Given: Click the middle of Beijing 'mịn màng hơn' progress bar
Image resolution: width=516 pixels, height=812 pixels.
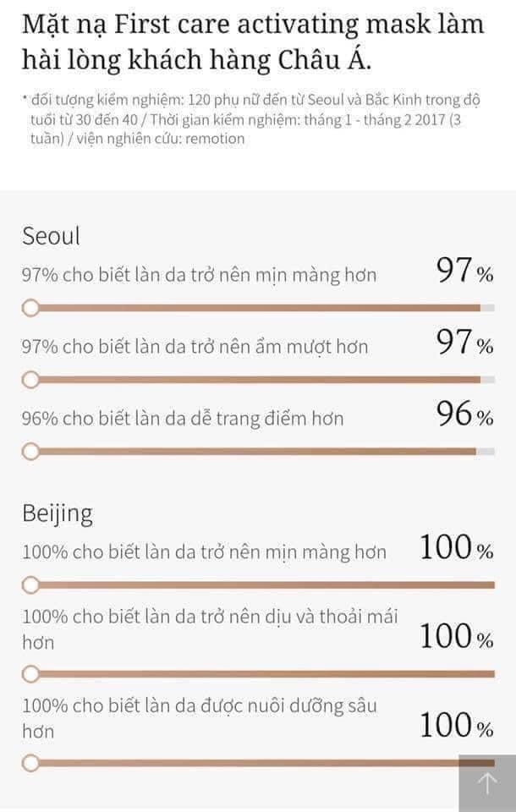Looking at the screenshot, I should tap(263, 585).
